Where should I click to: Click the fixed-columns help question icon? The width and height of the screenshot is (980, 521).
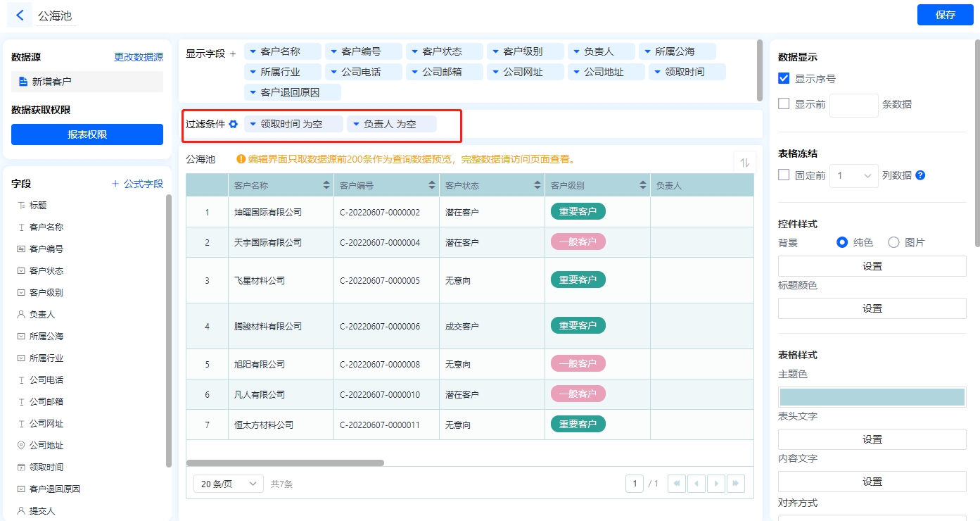tap(920, 175)
